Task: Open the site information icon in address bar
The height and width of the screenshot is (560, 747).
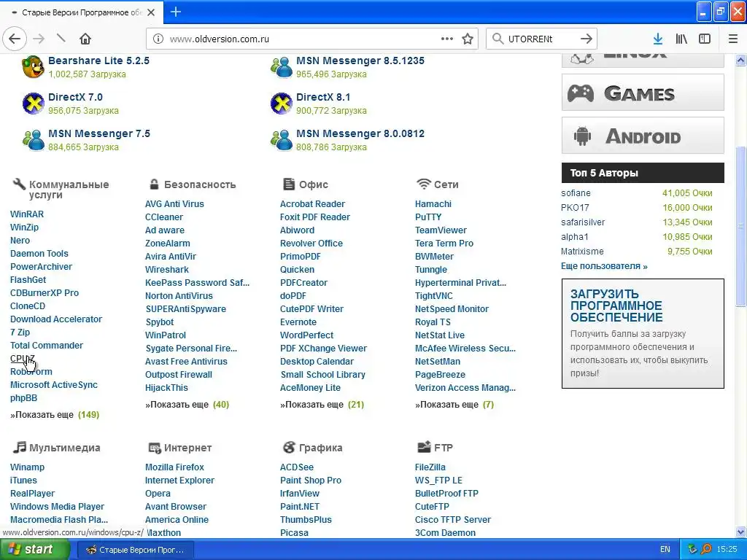Action: tap(158, 39)
